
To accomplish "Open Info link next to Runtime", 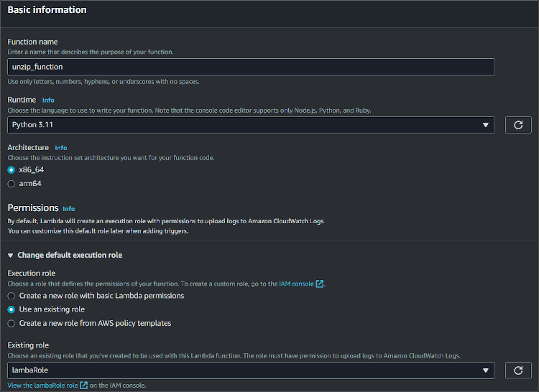I will [x=48, y=100].
